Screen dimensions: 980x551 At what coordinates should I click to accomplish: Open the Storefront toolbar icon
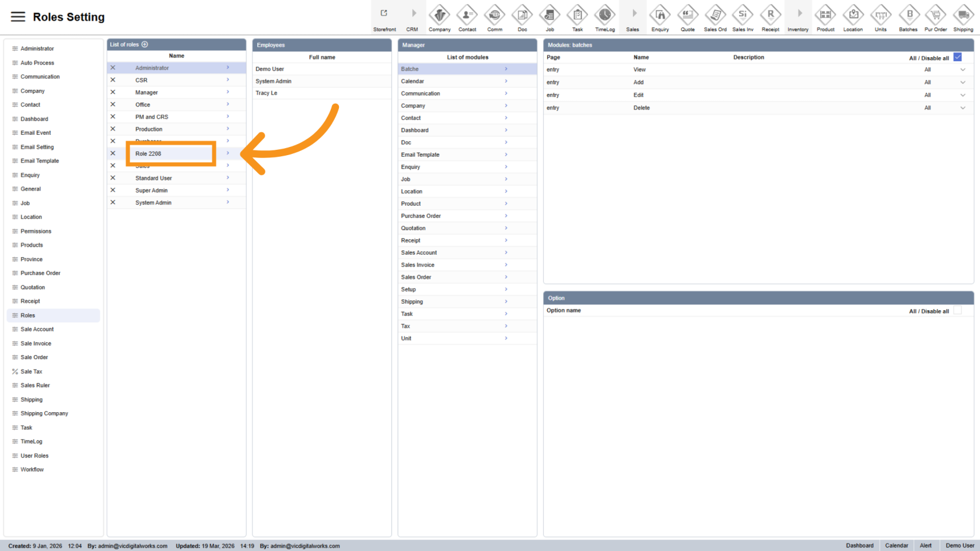tap(384, 14)
